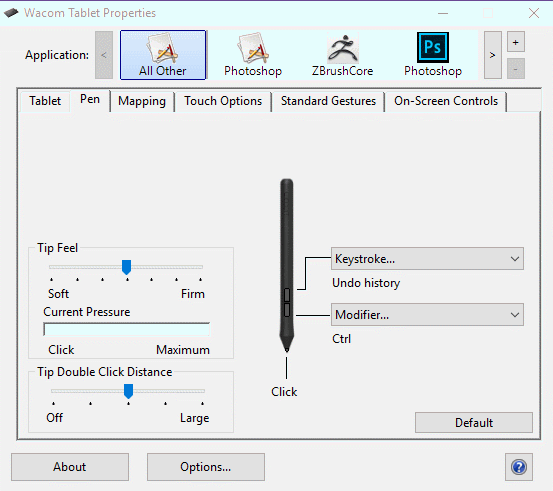553x491 pixels.
Task: Click the Off label of double click distance
Action: click(x=55, y=418)
